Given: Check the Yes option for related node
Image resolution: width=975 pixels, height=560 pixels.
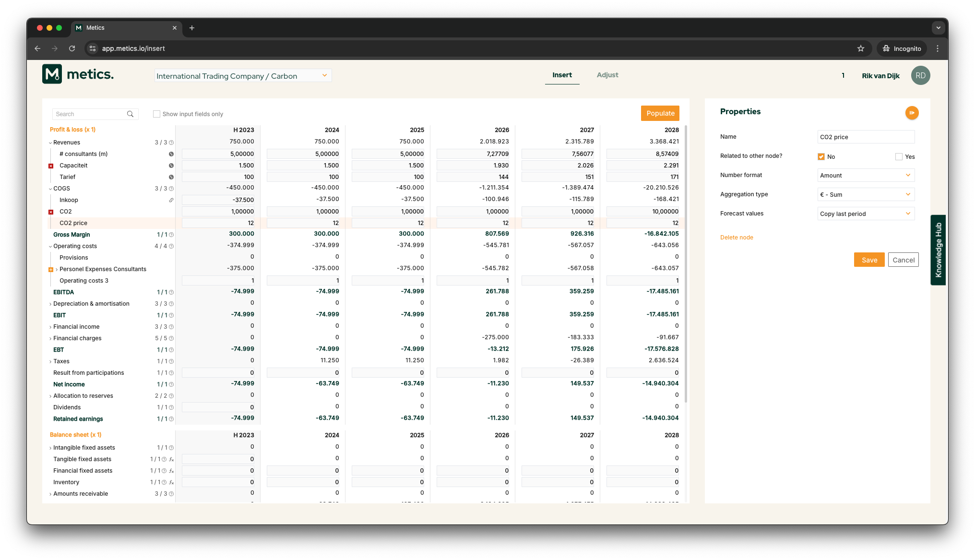Looking at the screenshot, I should click(899, 157).
